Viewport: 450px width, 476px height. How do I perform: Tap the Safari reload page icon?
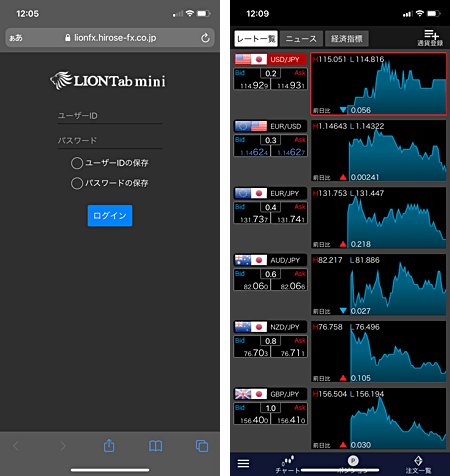pos(205,38)
